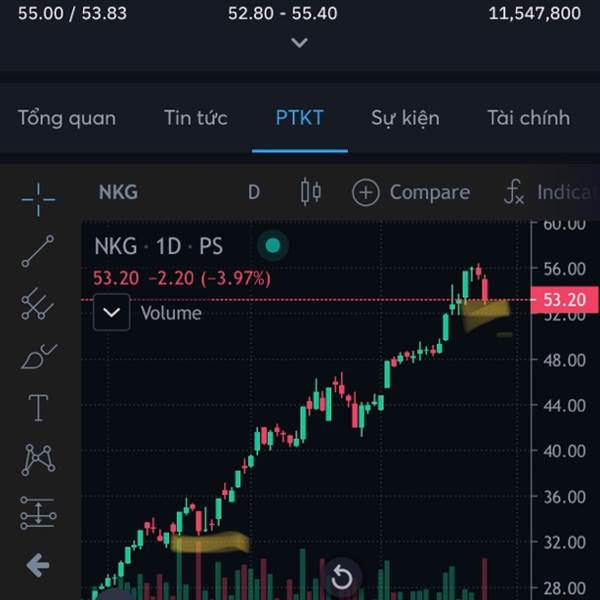600x600 pixels.
Task: Open the Tài chính tab
Action: tap(529, 117)
